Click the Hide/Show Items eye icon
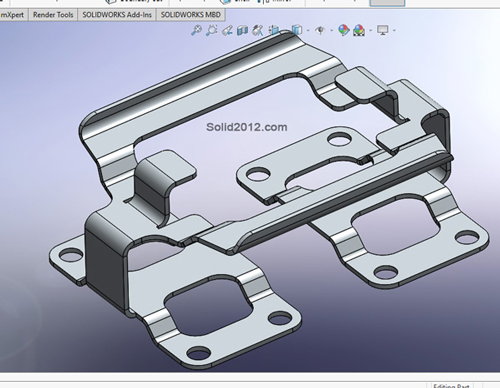The width and height of the screenshot is (500, 388). pos(320,30)
